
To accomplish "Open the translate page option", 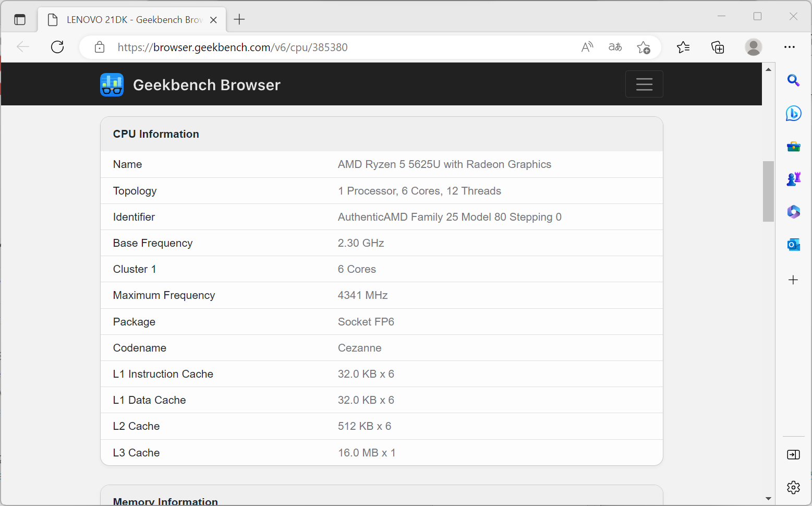I will 615,47.
